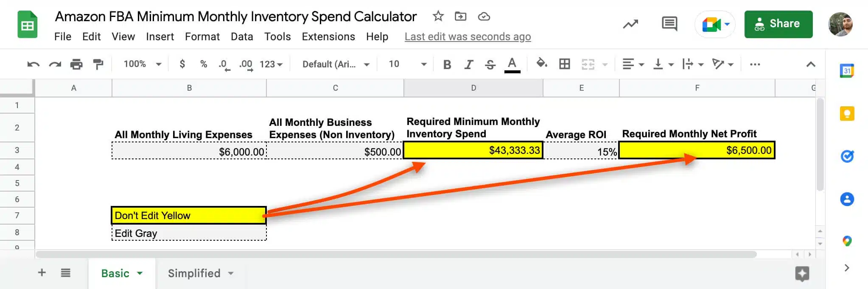Open the font size dropdown

(x=407, y=64)
